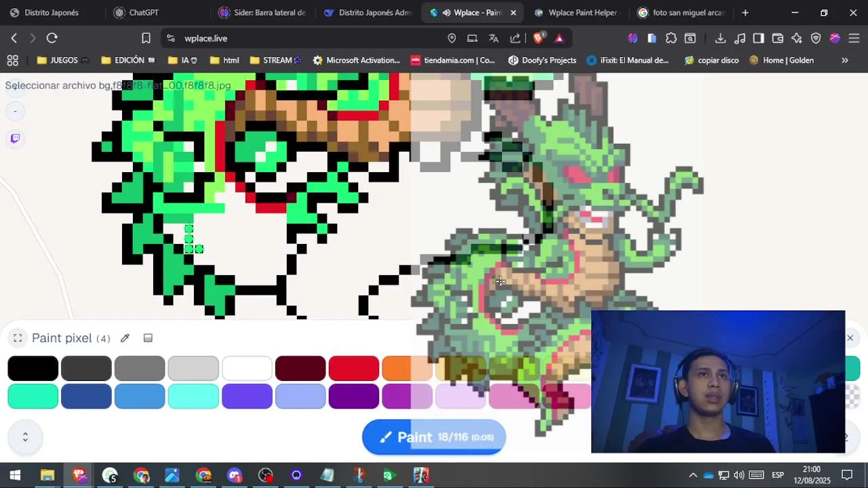The image size is (868, 488).
Task: Open the Twitch icon link in sidebar
Action: coord(15,138)
